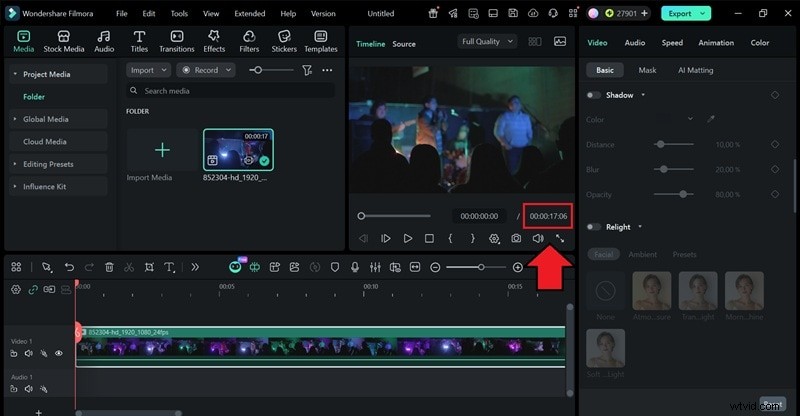800x416 pixels.
Task: Click the delete trash icon
Action: pyautogui.click(x=109, y=267)
